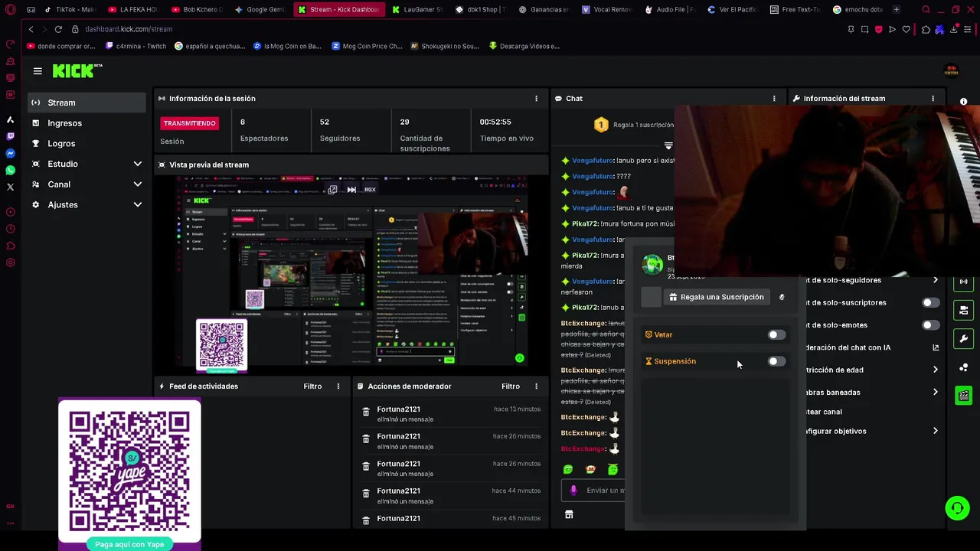The height and width of the screenshot is (551, 980).
Task: Click Fortuna2121 entry hace 13 minutos
Action: [x=450, y=414]
